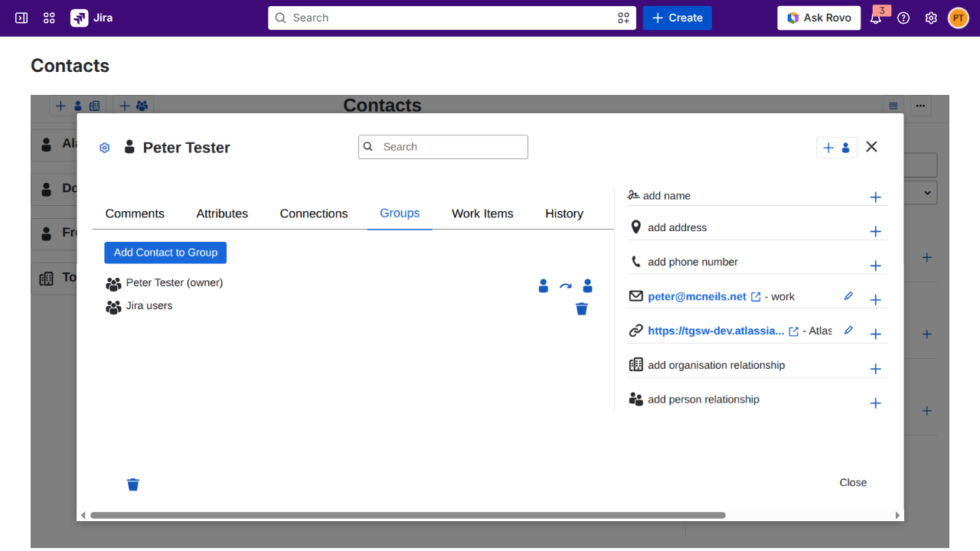Click the Jira logo
The image size is (980, 551).
92,18
